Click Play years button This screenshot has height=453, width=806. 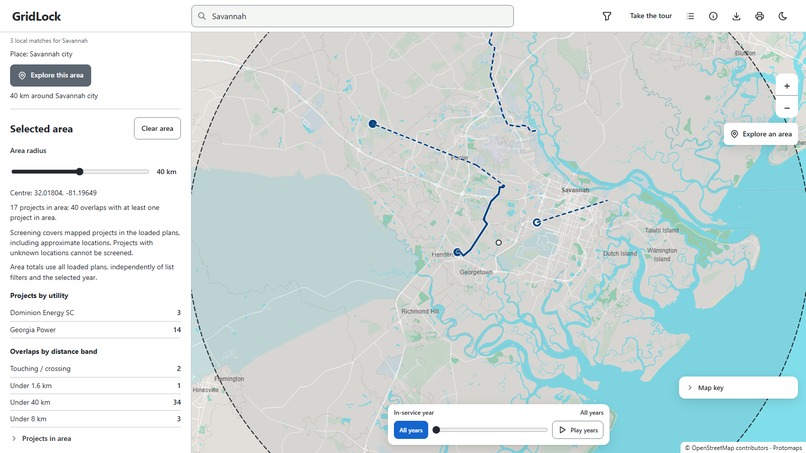(578, 430)
